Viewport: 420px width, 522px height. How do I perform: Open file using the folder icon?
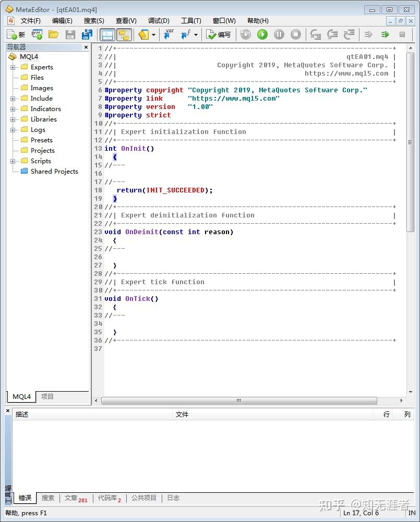pyautogui.click(x=53, y=34)
